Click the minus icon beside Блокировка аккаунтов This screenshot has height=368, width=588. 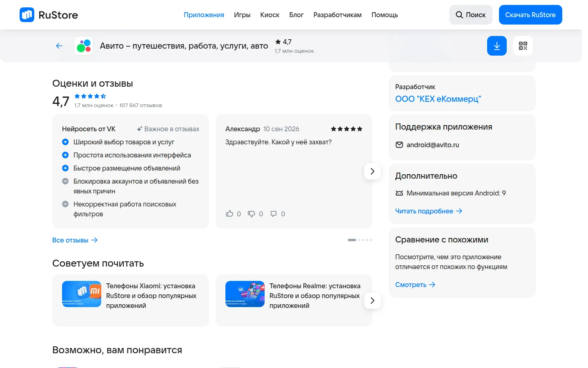click(65, 181)
